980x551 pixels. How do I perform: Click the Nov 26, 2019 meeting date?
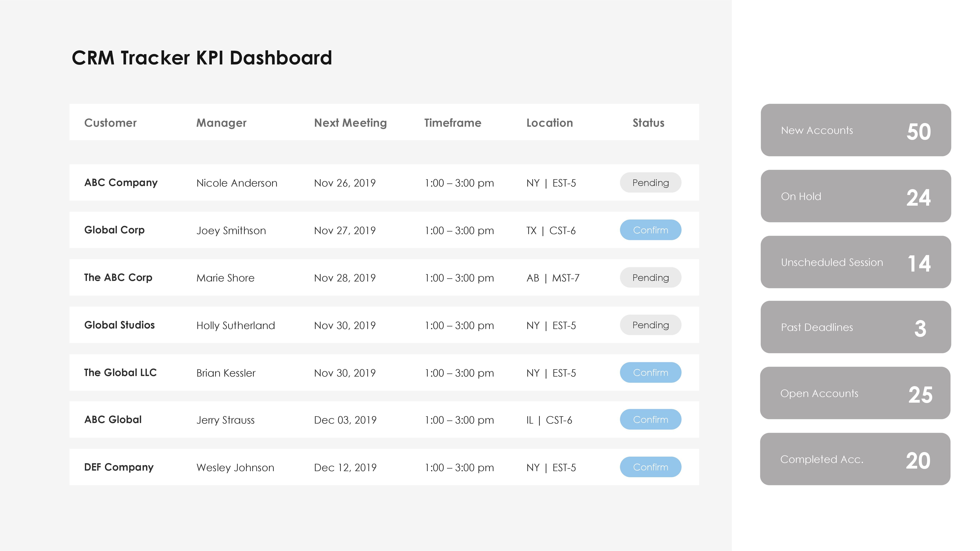[345, 183]
